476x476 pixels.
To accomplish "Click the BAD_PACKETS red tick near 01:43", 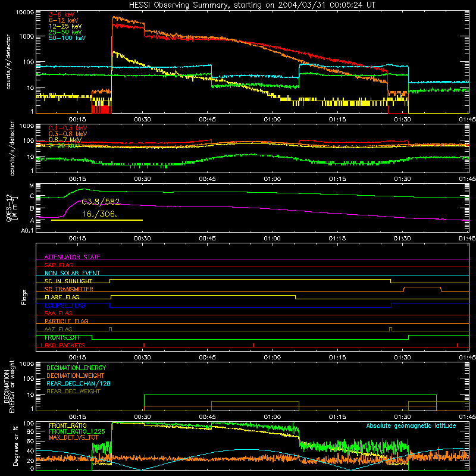I will (x=458, y=345).
